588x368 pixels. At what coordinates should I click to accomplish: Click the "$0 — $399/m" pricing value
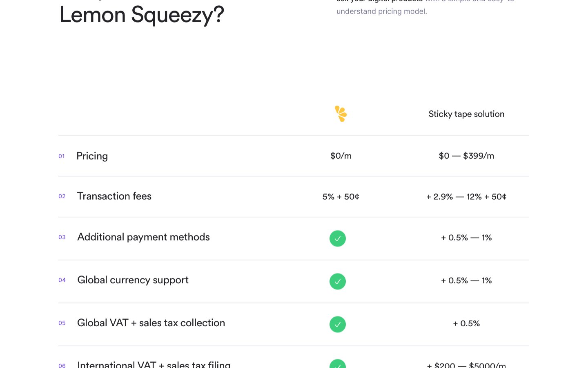point(466,156)
